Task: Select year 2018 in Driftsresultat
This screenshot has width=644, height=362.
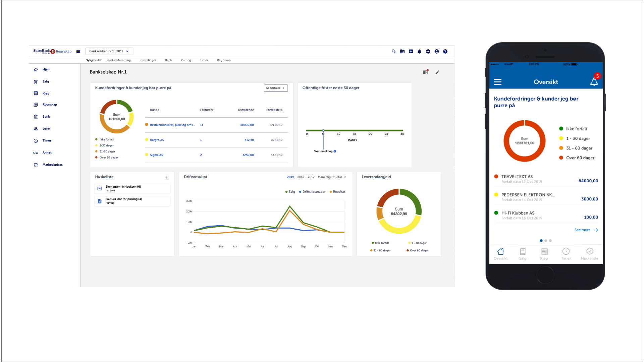Action: click(301, 177)
